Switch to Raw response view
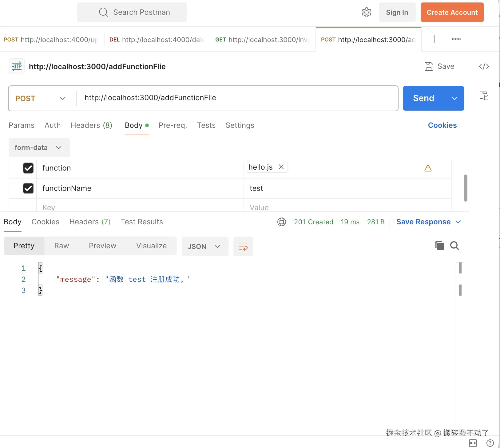 click(x=62, y=246)
